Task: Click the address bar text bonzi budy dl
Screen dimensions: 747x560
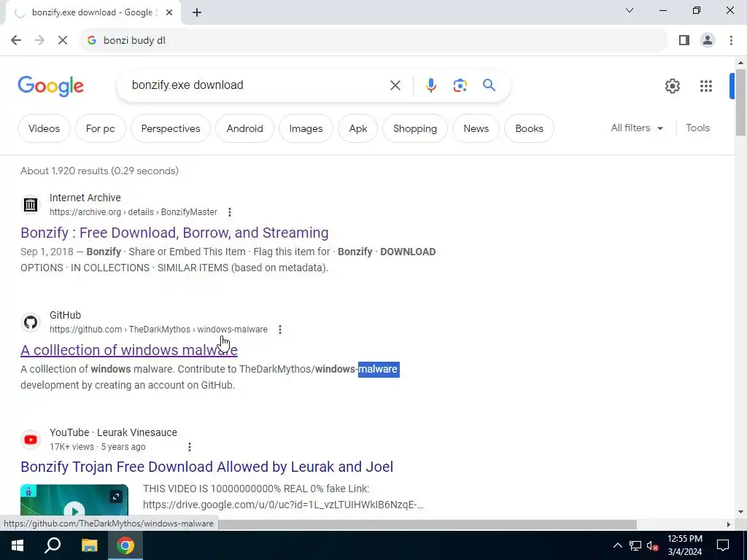Action: point(134,41)
